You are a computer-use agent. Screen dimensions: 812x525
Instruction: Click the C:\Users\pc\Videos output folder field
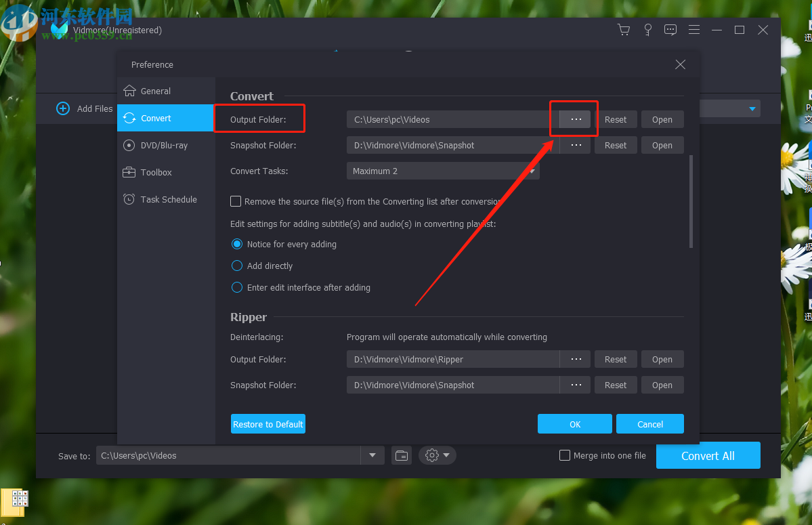click(x=453, y=120)
